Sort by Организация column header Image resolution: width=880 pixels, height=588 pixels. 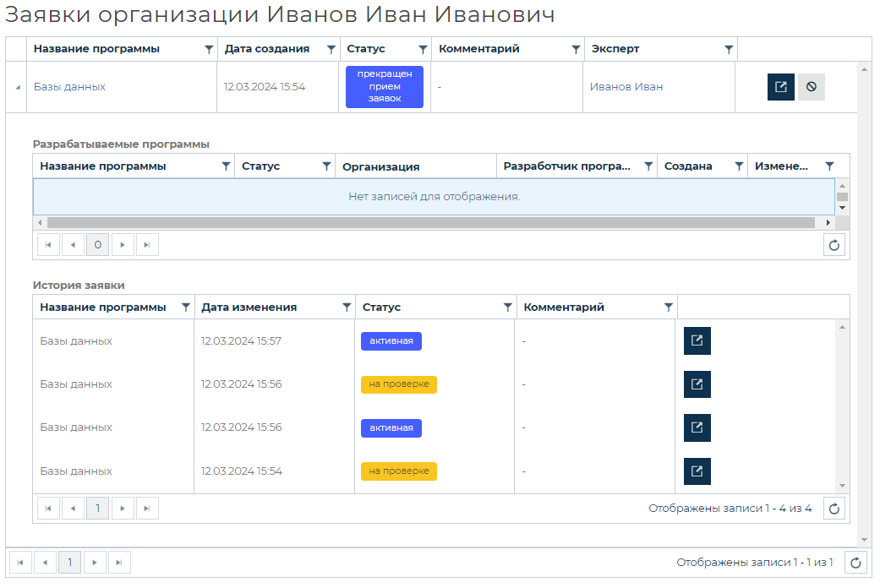pyautogui.click(x=380, y=166)
